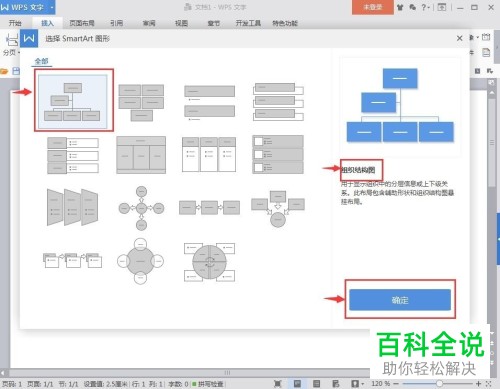Viewport: 500px width, 389px height.
Task: Pick the cycle matrix SmartArt layout
Action: [x=210, y=262]
